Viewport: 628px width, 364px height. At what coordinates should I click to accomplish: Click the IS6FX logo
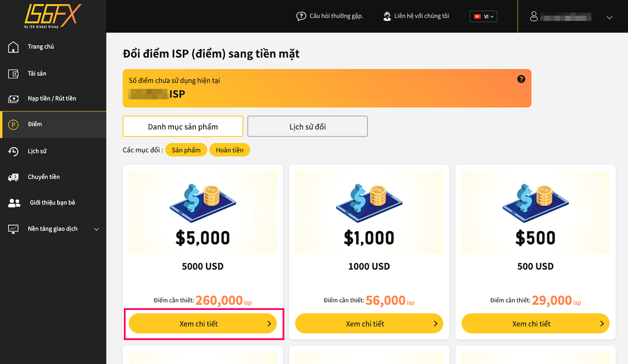click(x=53, y=16)
